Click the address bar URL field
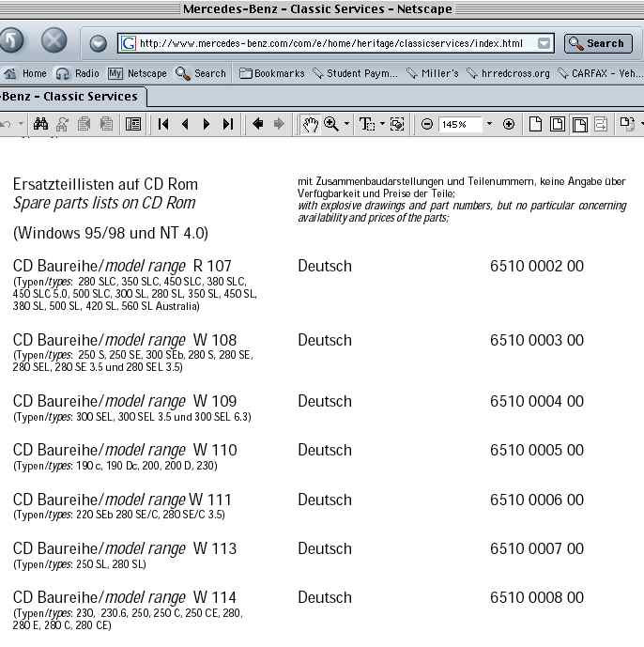This screenshot has width=644, height=647. (x=335, y=43)
